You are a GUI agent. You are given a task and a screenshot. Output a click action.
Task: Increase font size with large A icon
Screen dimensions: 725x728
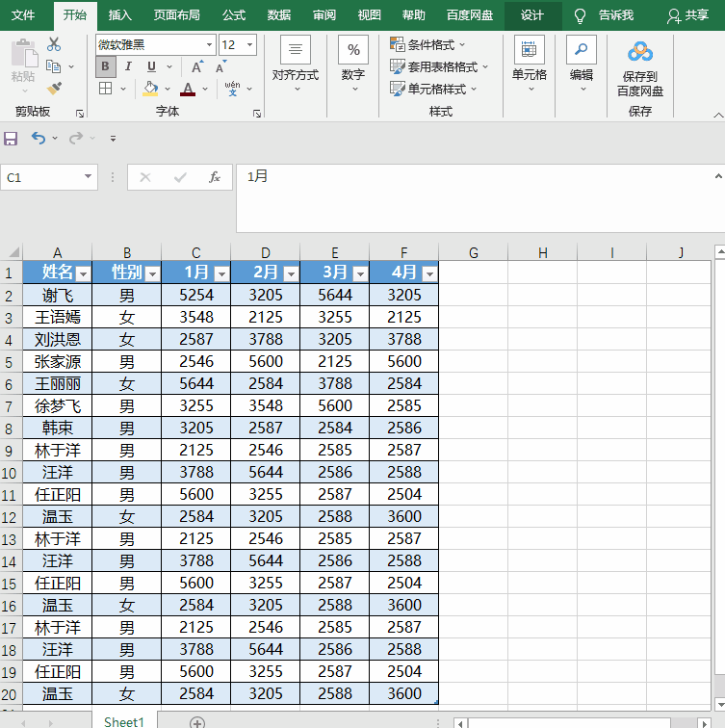click(x=196, y=66)
